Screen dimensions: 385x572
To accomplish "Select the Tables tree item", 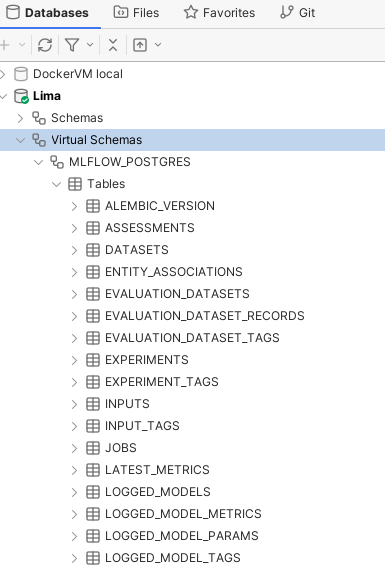I will (x=106, y=184).
